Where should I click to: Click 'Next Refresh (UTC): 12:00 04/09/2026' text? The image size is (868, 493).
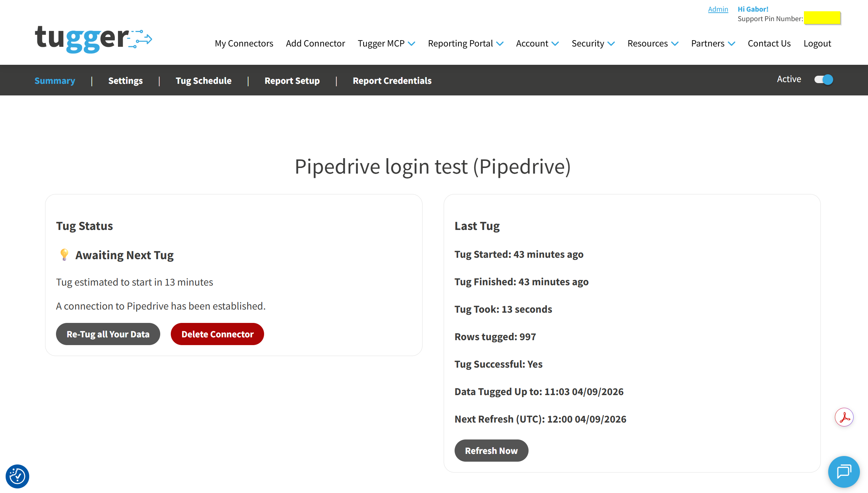pos(540,419)
